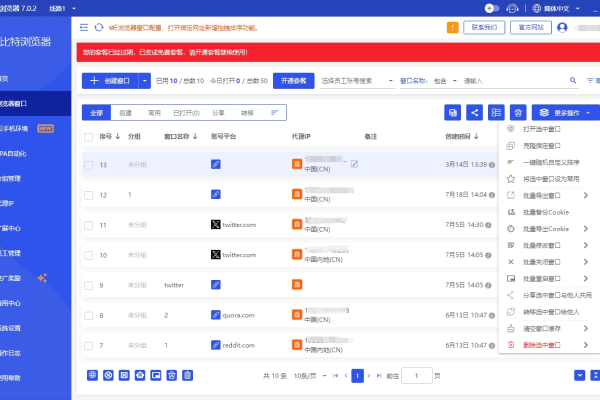Viewport: 600px width, 400px height.
Task: Check the checkbox for row 12
Action: tap(88, 195)
